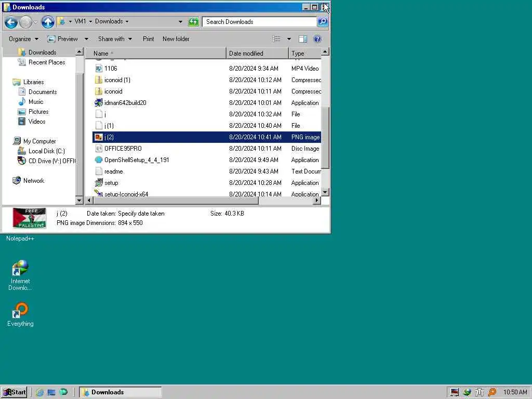The height and width of the screenshot is (399, 532).
Task: Select the setup application file
Action: [206, 182]
